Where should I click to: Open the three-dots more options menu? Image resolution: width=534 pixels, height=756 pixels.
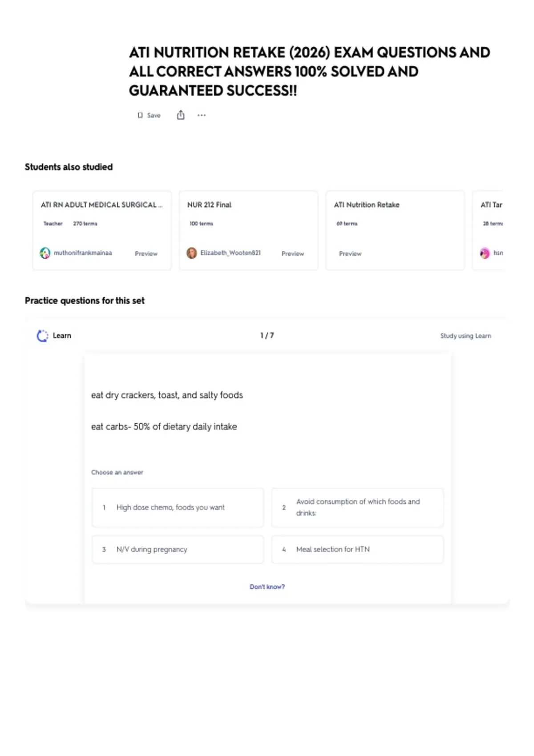(x=202, y=115)
